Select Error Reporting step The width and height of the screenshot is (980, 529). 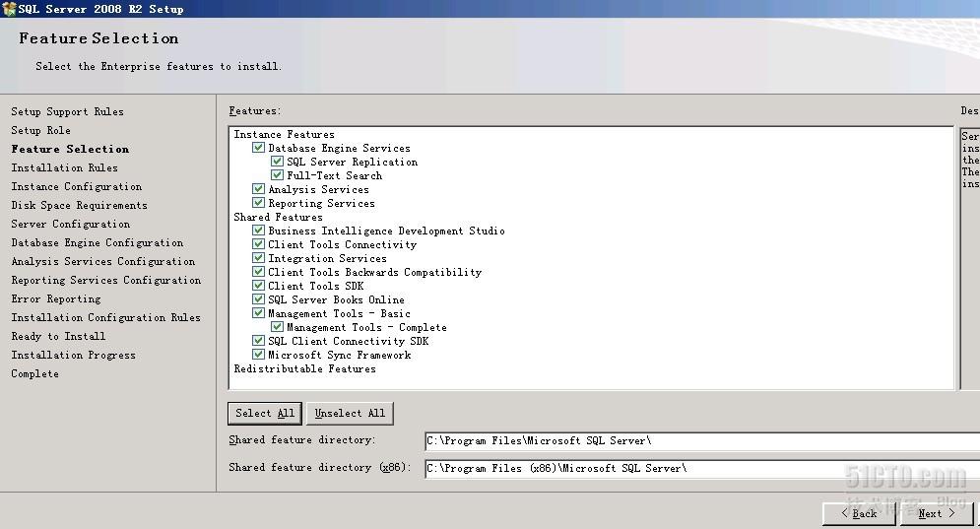[55, 299]
